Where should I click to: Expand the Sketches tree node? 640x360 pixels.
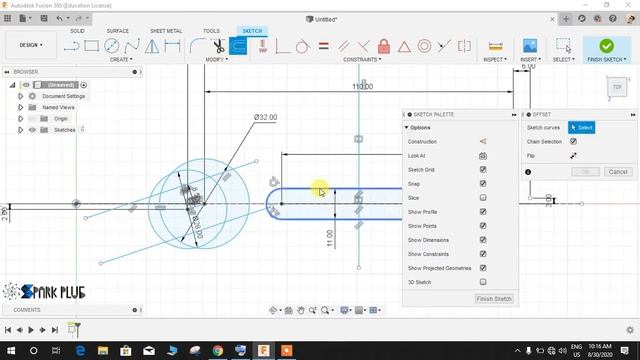pyautogui.click(x=20, y=130)
